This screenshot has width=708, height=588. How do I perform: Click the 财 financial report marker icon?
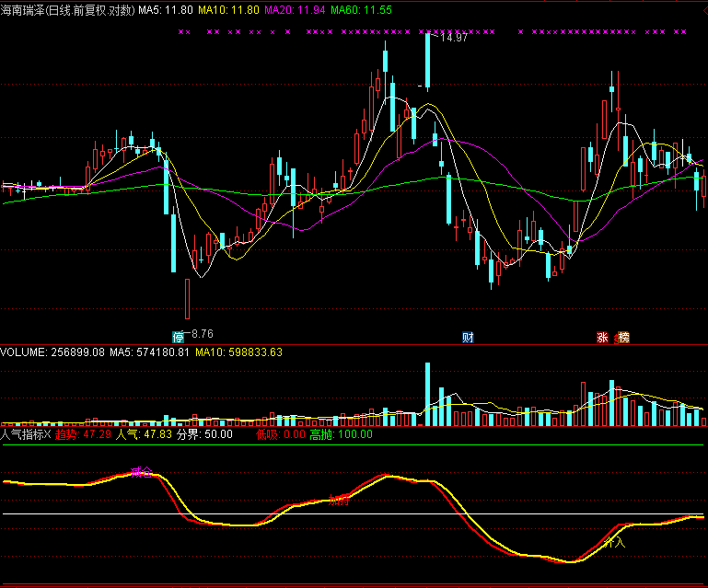[468, 337]
